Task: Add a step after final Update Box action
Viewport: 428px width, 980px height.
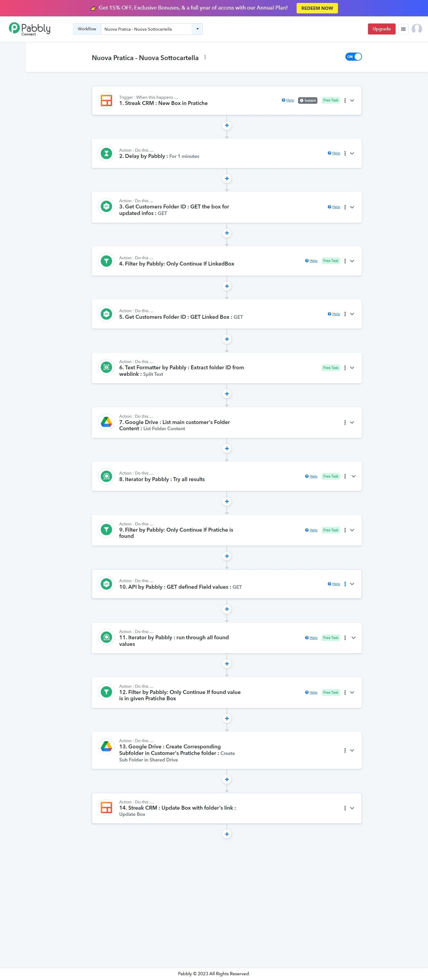Action: click(x=227, y=834)
